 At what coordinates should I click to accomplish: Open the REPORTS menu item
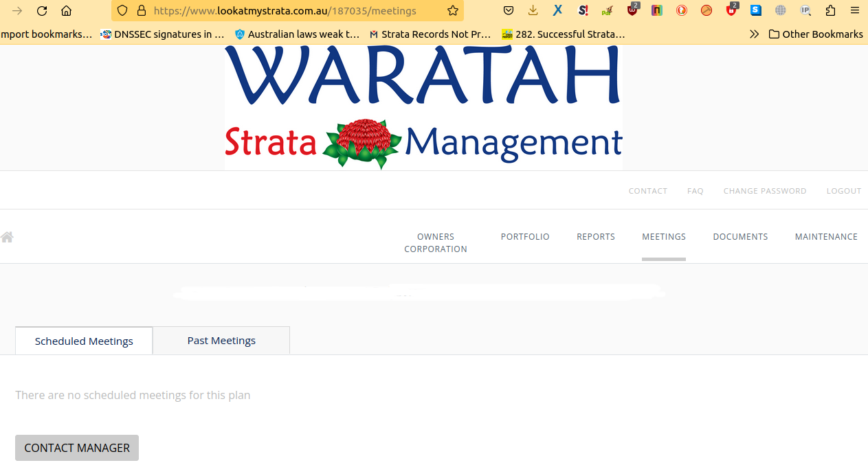coord(596,236)
